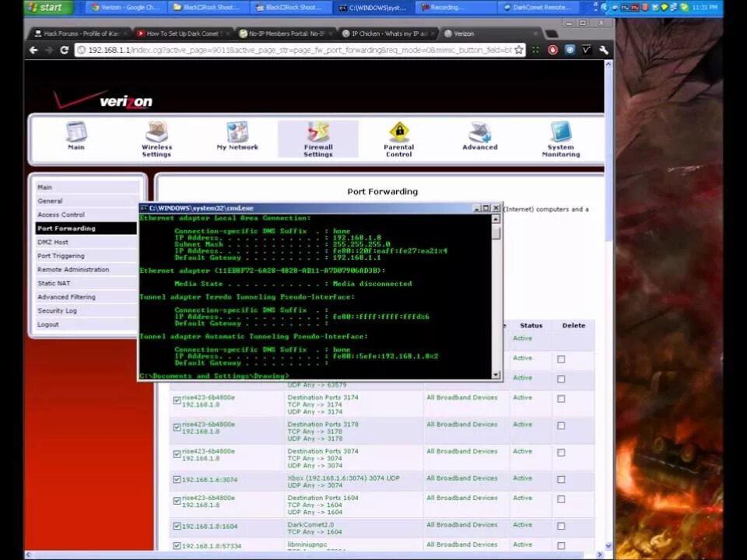747x560 pixels.
Task: Open the Parental Control padlock icon
Action: point(399,132)
